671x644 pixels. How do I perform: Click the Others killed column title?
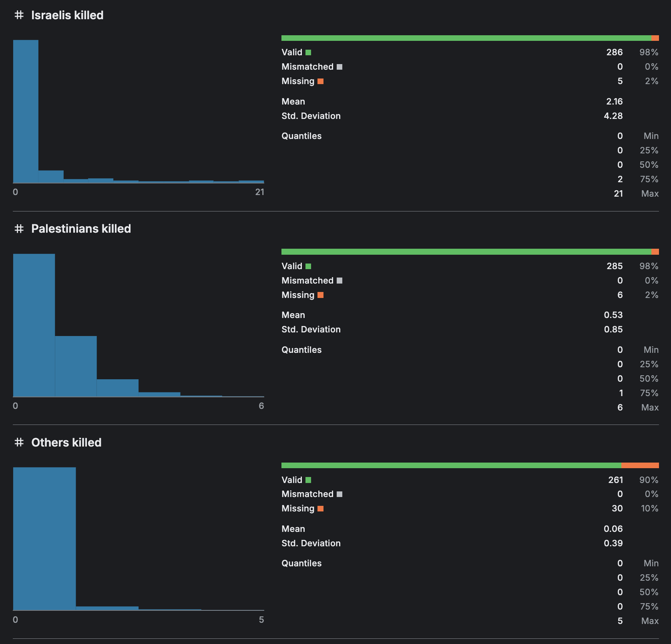[x=66, y=442]
